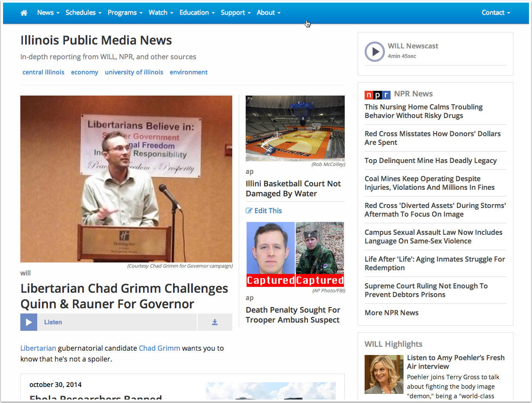Open the News dropdown menu

[x=48, y=13]
